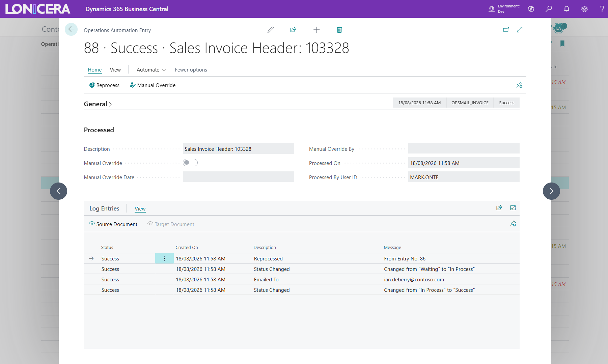This screenshot has height=364, width=608.
Task: Delete this entry with the trash icon
Action: coord(339,30)
